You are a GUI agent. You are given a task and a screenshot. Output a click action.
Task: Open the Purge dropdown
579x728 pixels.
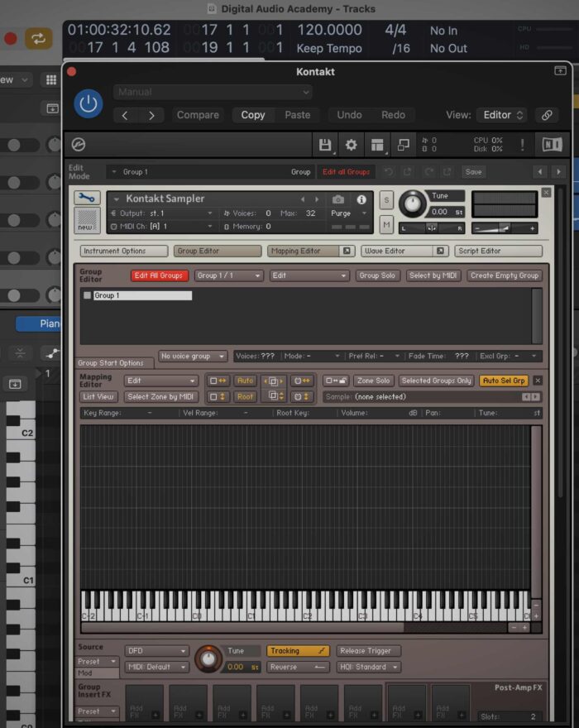tap(349, 213)
